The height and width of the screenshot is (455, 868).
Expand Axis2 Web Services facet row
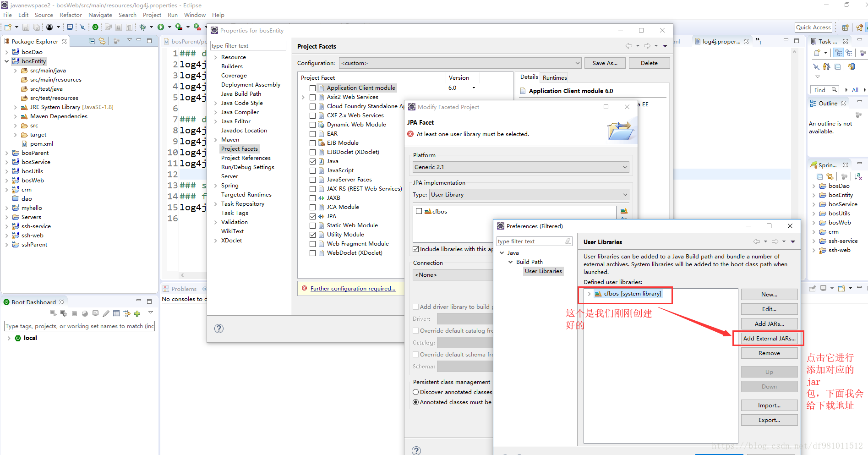(x=303, y=97)
